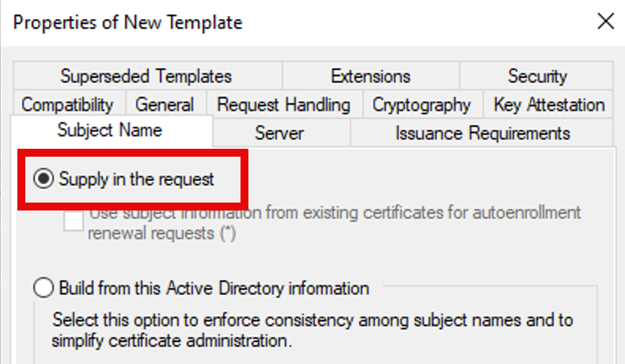Screen dimensions: 625x364
Task: Switch to the Extensions tab
Action: [370, 77]
